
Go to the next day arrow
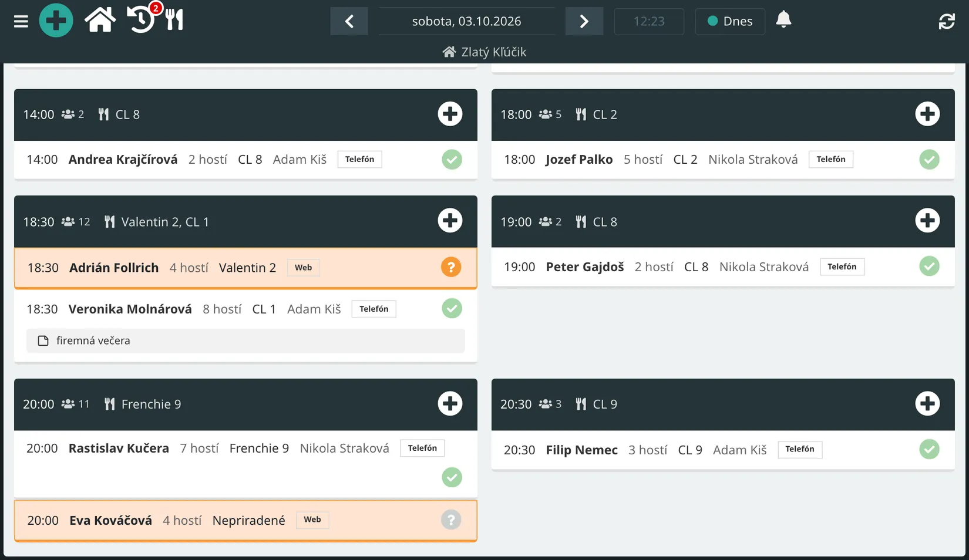[584, 22]
